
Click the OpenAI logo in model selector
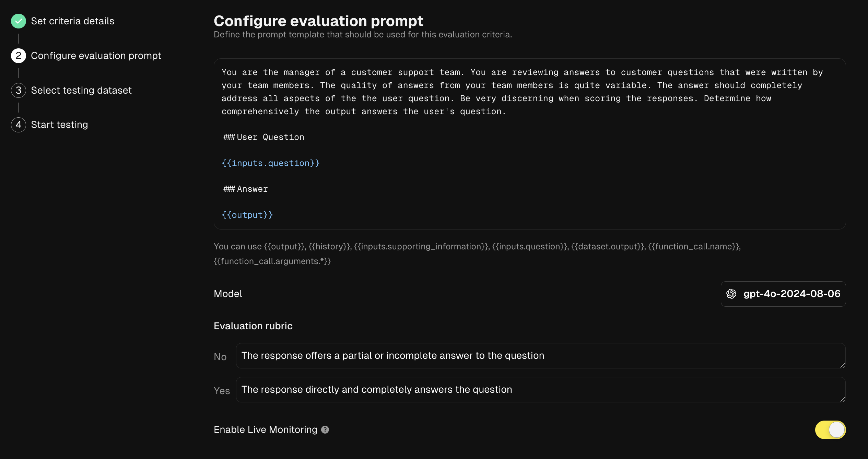pos(731,294)
